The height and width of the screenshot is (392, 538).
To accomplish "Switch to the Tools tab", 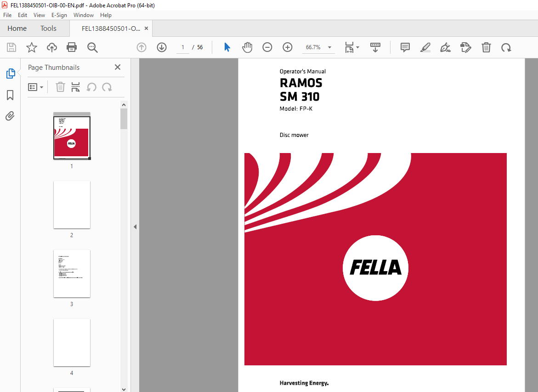I will coord(48,28).
